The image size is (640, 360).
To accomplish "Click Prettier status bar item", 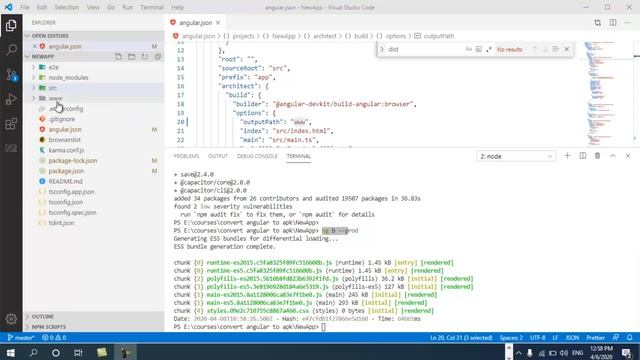I will [x=596, y=338].
